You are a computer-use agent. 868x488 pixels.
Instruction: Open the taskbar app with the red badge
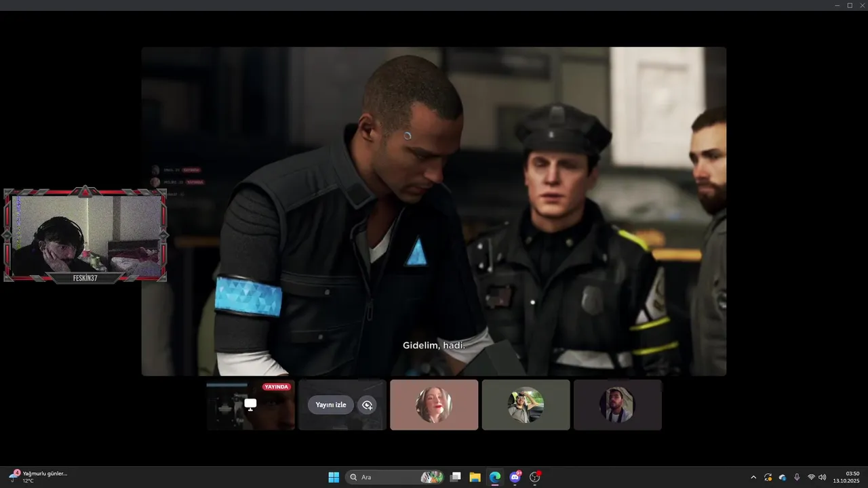[x=535, y=477]
